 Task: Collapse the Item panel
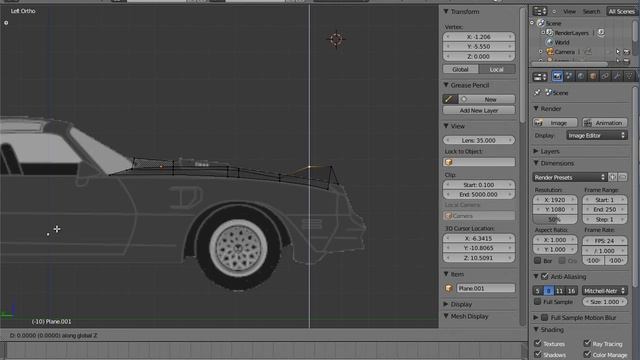446,274
